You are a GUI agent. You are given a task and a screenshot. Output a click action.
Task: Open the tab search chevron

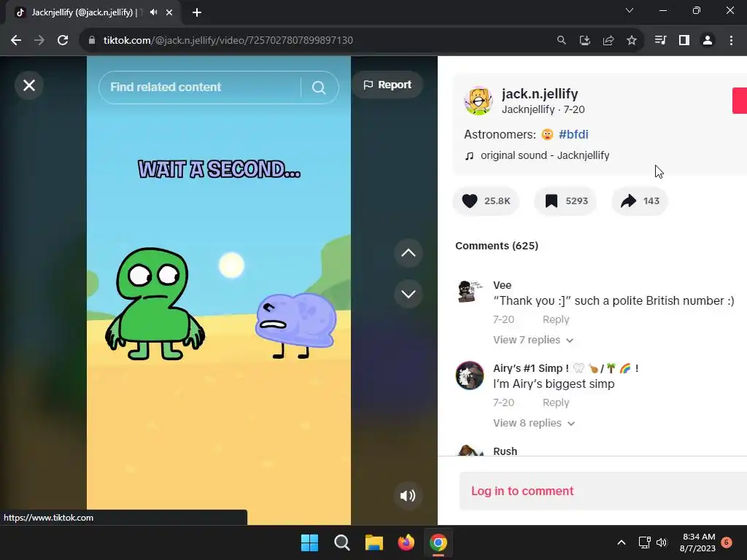coord(630,10)
